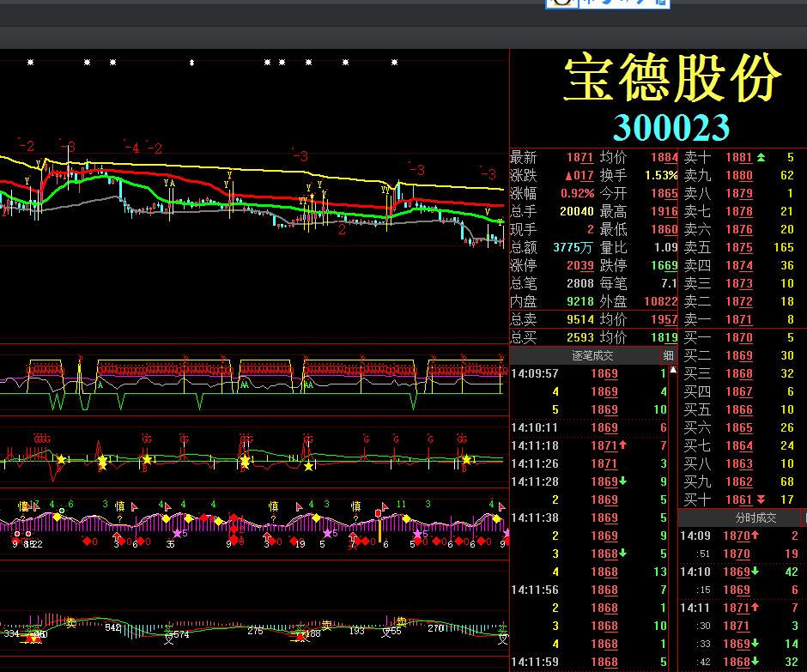Click the 买十 price 1861

click(x=739, y=499)
